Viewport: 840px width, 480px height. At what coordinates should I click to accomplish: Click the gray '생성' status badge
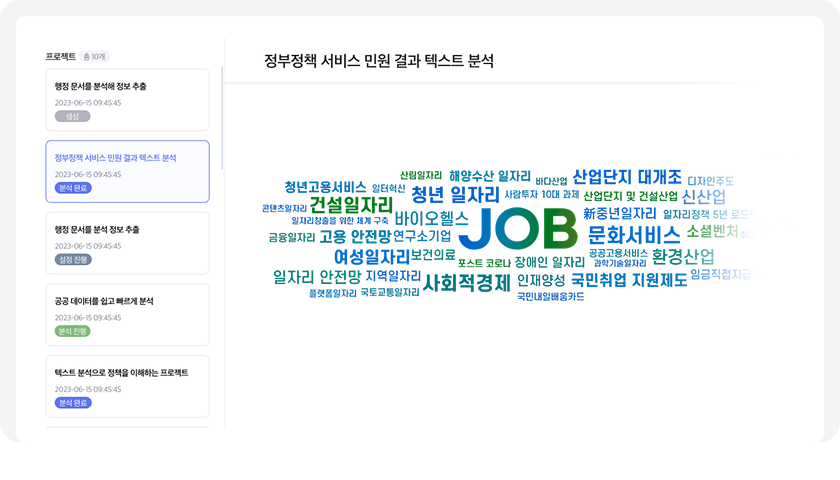[72, 116]
